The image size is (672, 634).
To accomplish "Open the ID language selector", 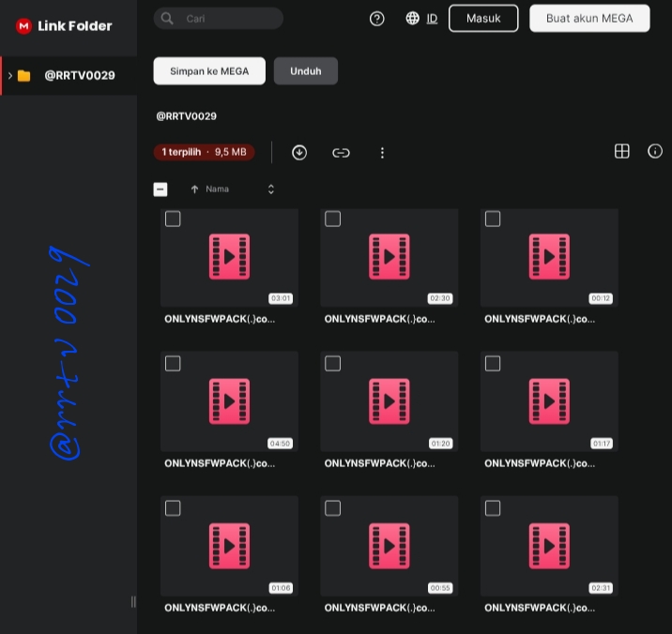I will [x=432, y=19].
